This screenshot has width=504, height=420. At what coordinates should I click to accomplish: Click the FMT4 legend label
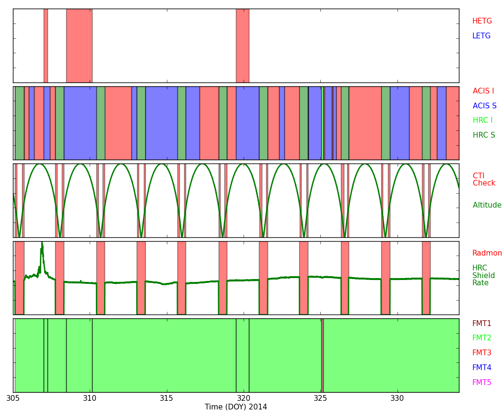[x=481, y=368]
